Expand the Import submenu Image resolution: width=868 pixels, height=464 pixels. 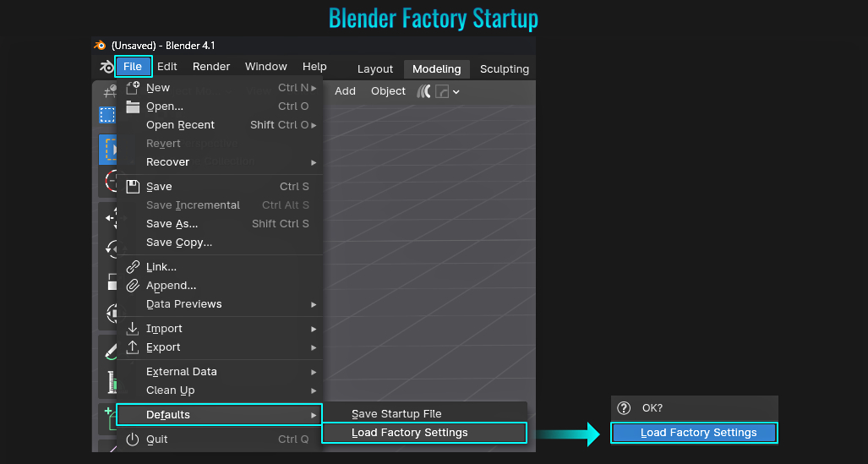tap(220, 329)
